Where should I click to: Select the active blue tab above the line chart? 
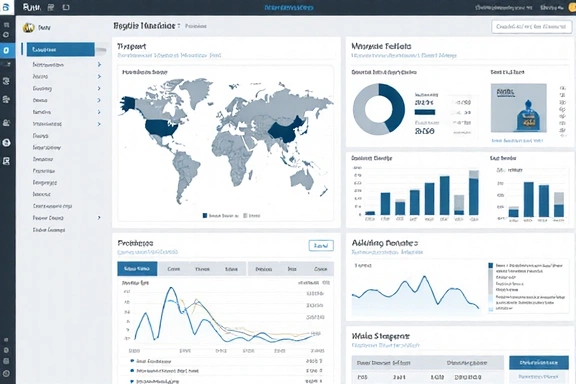(x=137, y=269)
